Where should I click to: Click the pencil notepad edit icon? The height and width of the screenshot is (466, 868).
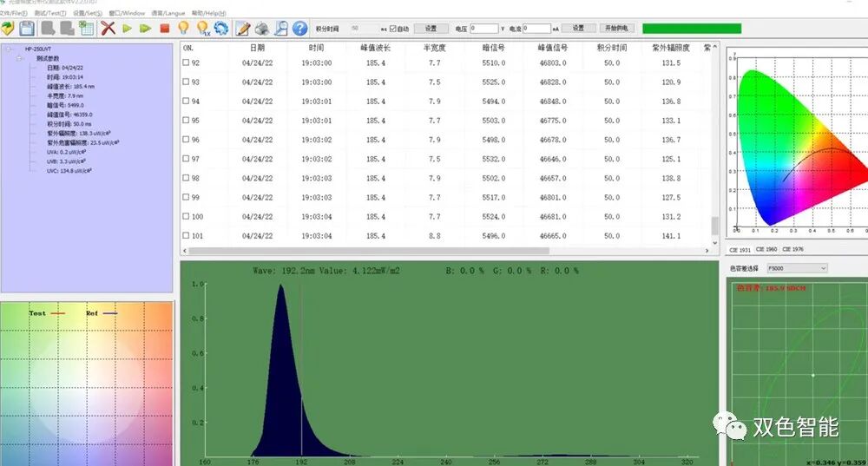[x=242, y=29]
